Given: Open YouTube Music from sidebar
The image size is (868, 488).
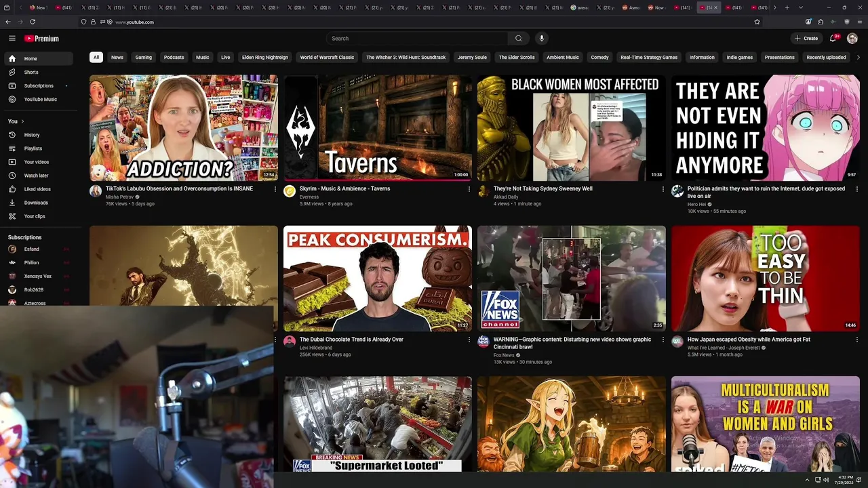Looking at the screenshot, I should click(37, 100).
